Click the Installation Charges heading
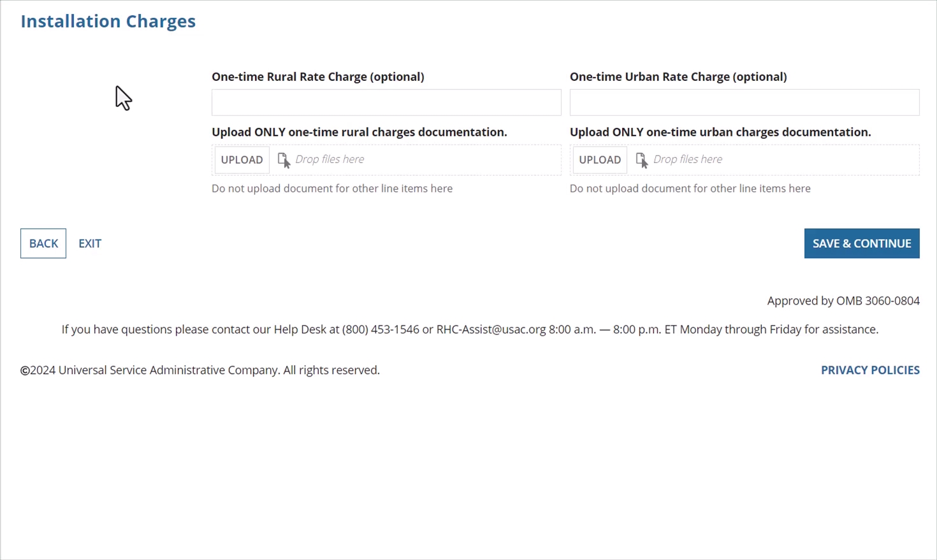937x560 pixels. [x=108, y=21]
